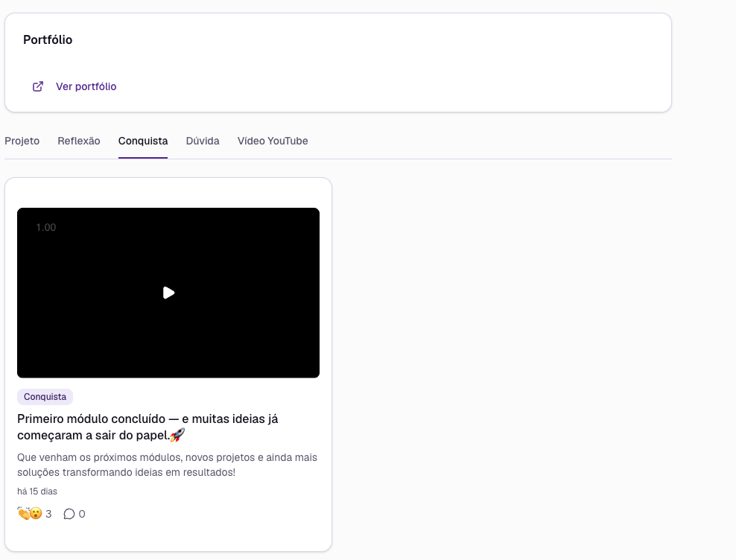The image size is (736, 560).
Task: Click the reactions count 3
Action: pos(48,514)
